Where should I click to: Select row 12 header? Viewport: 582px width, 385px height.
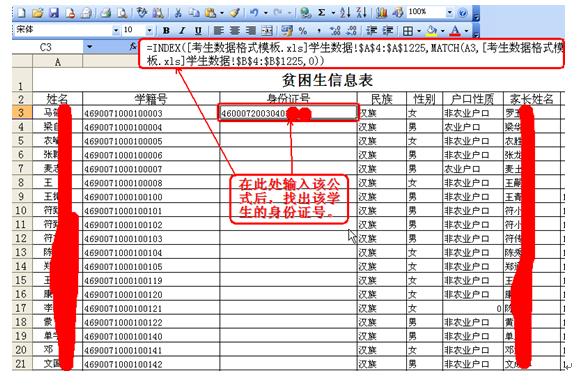click(22, 238)
